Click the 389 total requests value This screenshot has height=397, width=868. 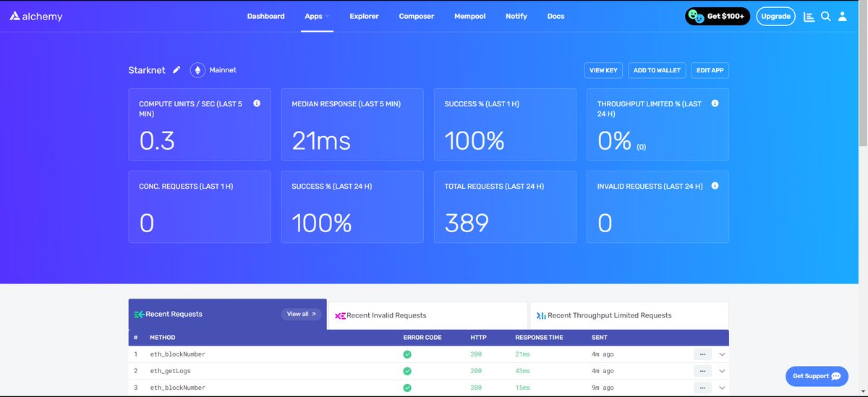pos(467,223)
